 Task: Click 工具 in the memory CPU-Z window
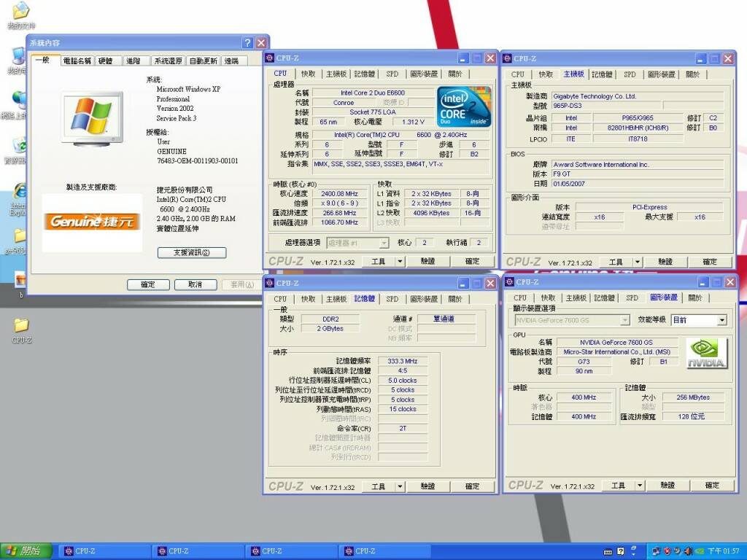tap(379, 486)
